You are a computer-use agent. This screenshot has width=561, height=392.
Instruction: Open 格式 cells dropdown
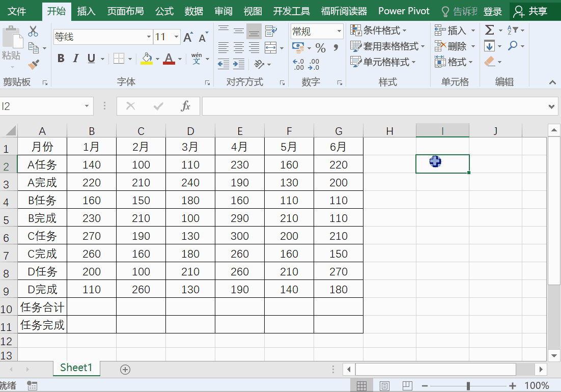coord(471,62)
